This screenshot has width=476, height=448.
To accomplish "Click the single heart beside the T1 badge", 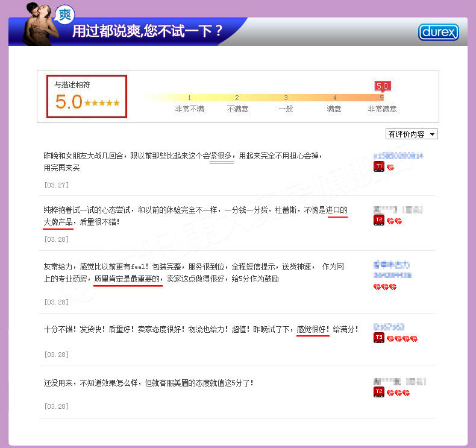I will (390, 168).
